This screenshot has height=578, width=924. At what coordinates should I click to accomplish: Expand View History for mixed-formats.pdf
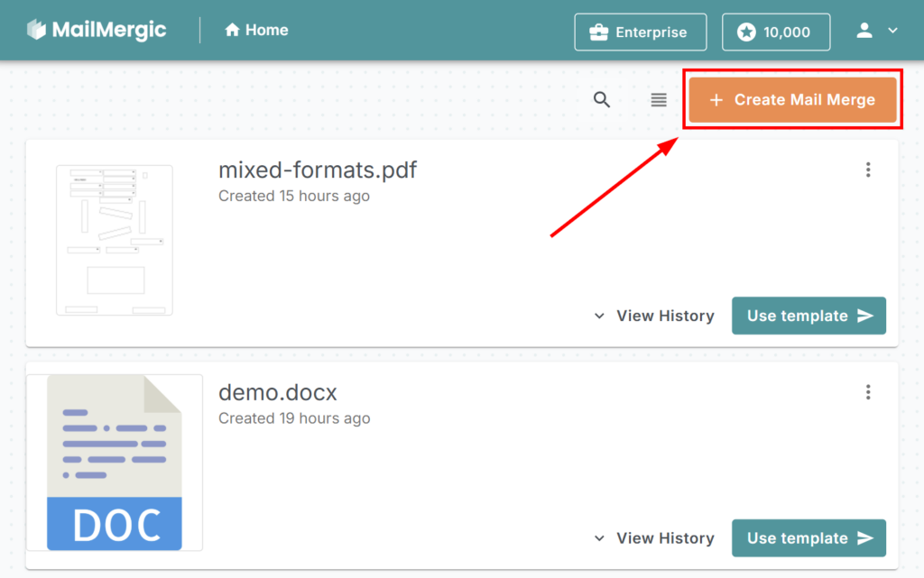point(654,316)
